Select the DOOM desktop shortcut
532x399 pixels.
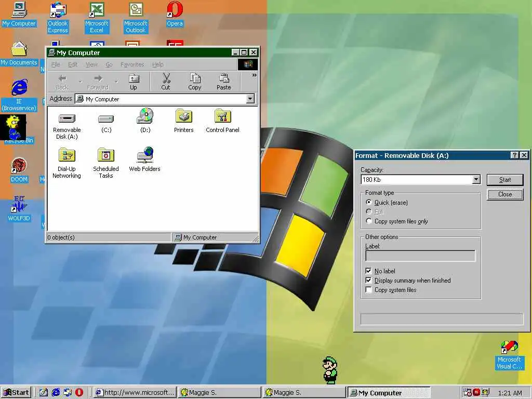(19, 170)
